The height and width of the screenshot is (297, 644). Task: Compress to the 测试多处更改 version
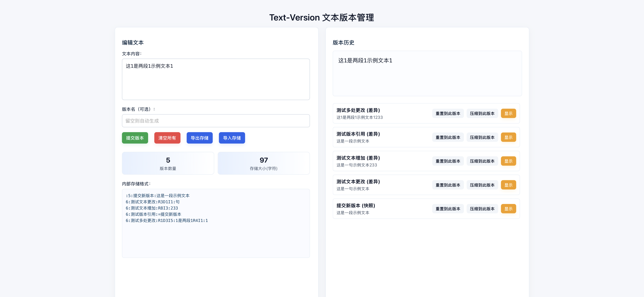tap(482, 114)
